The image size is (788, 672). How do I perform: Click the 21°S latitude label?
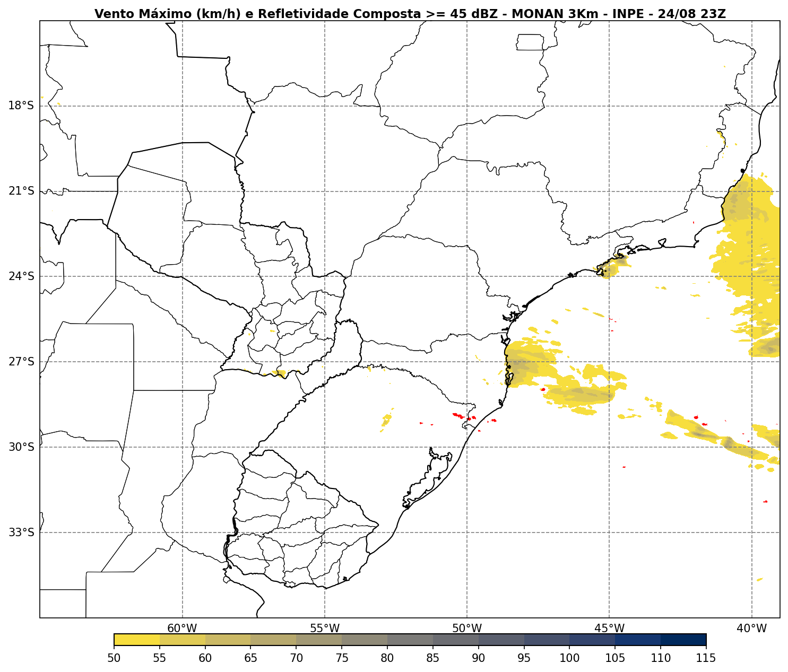(x=21, y=191)
